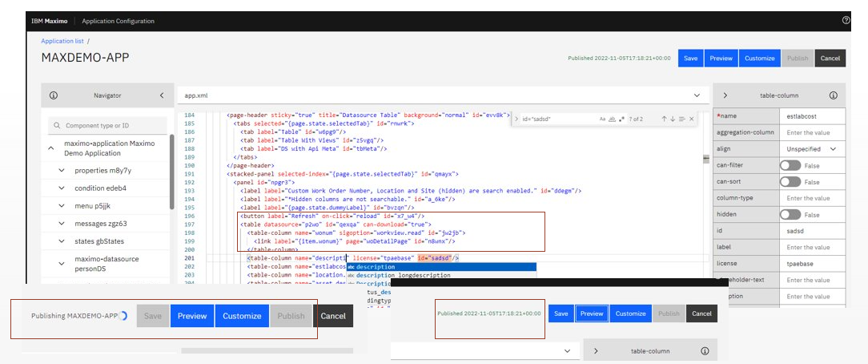
Task: Expand the maximo-datasource personDS node
Action: (x=62, y=264)
